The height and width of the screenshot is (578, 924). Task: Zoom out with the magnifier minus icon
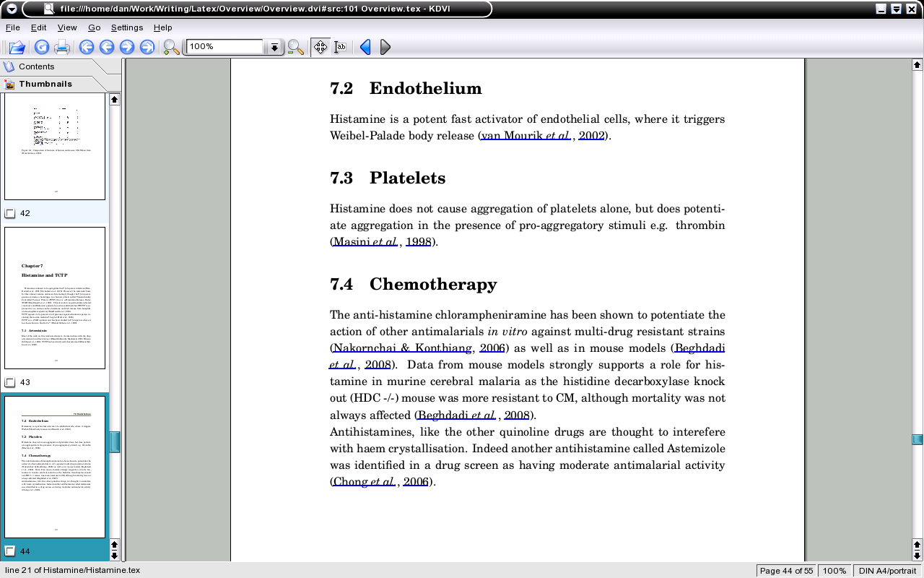[295, 48]
